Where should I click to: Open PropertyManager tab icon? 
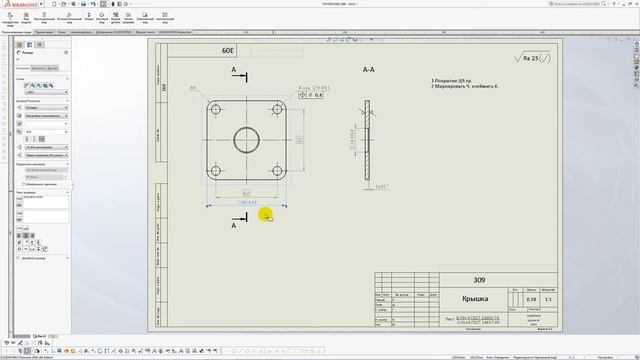point(29,44)
